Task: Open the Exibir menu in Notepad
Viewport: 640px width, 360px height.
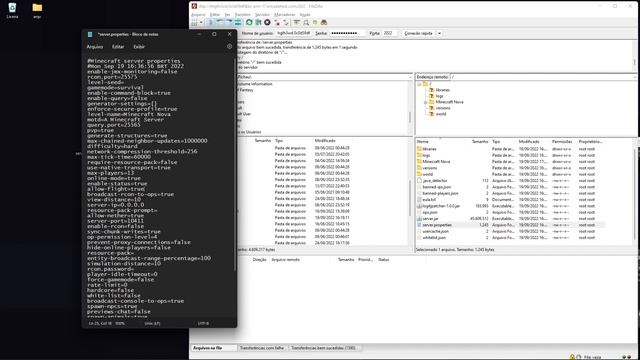Action: tap(139, 47)
